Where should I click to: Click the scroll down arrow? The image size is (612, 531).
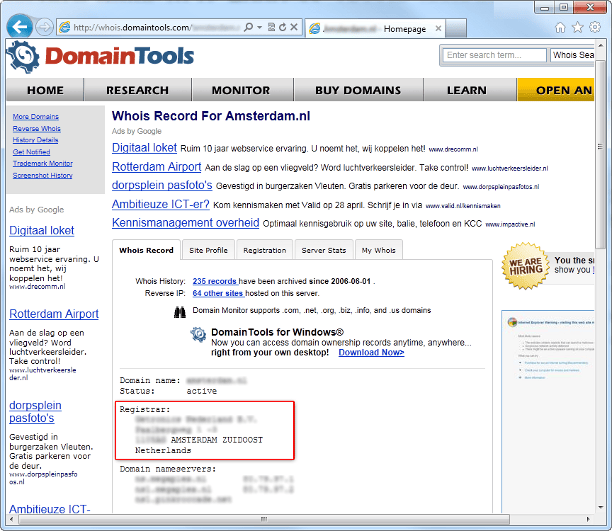click(600, 507)
